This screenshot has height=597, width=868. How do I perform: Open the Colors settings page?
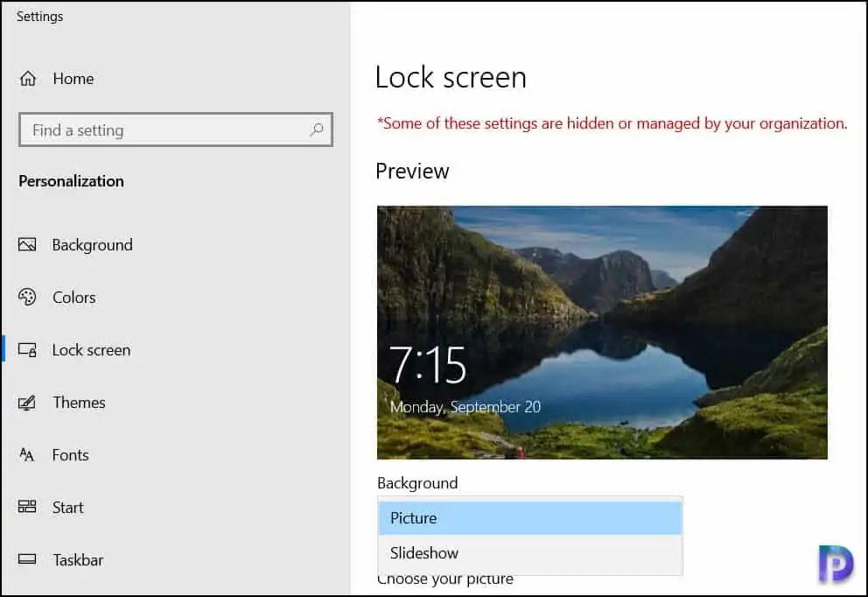[x=74, y=298]
